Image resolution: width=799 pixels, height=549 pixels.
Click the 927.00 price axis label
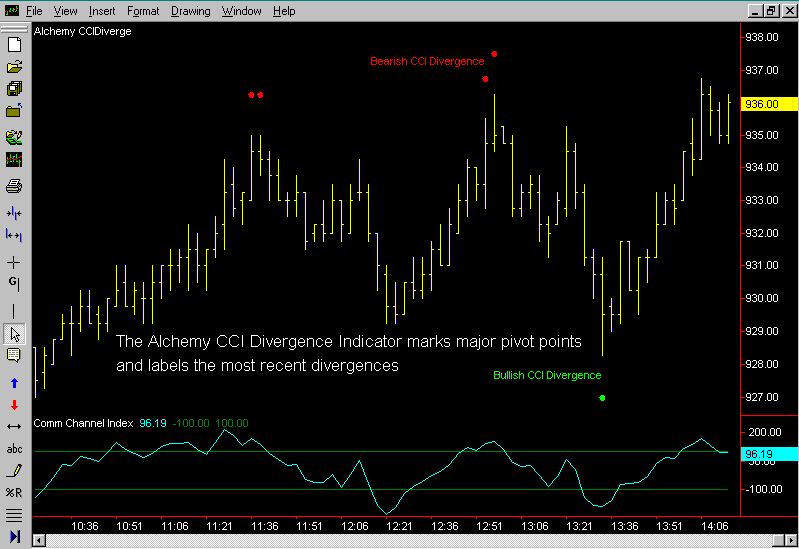click(x=762, y=397)
